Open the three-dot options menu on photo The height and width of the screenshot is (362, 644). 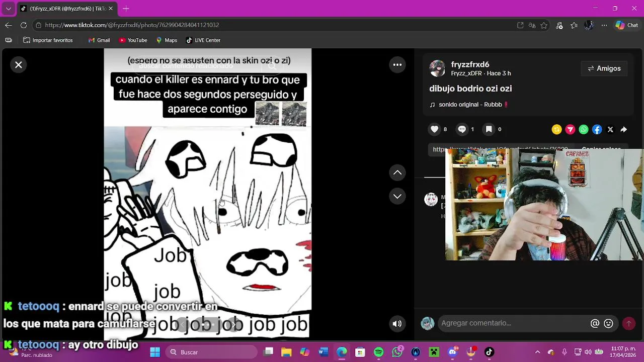397,65
